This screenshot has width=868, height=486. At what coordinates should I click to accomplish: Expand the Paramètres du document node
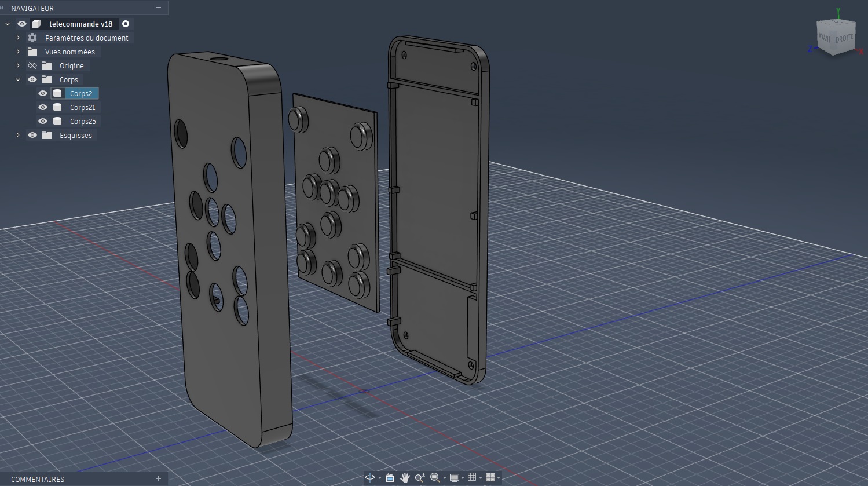point(18,38)
